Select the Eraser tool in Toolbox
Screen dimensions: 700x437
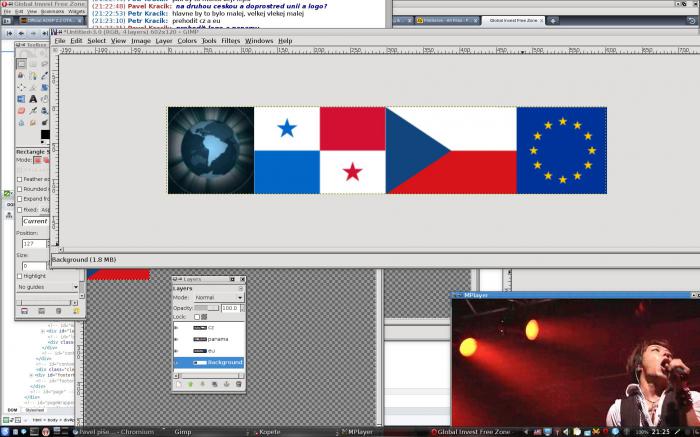click(21, 110)
